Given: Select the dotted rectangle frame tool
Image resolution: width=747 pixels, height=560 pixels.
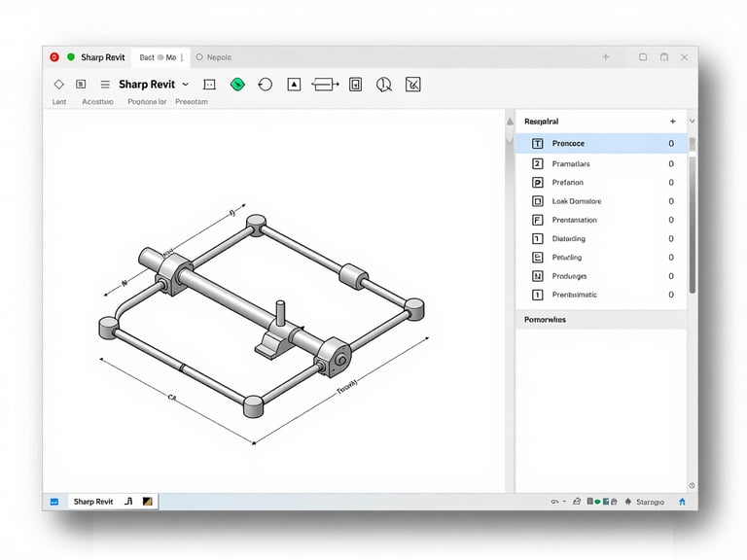Looking at the screenshot, I should click(x=209, y=85).
